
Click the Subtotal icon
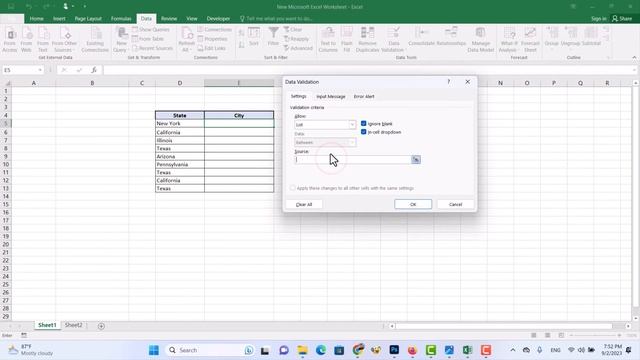(591, 37)
